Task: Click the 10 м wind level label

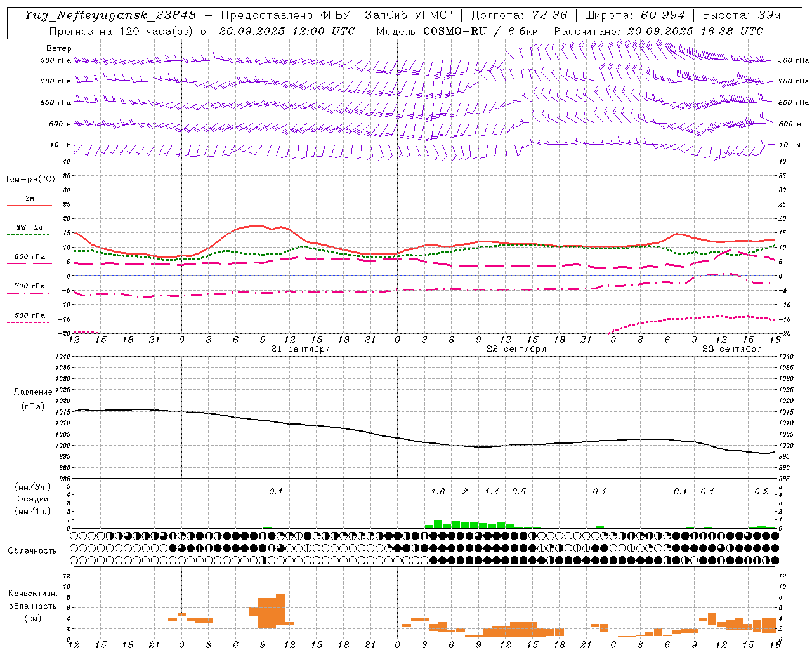Action: point(61,145)
